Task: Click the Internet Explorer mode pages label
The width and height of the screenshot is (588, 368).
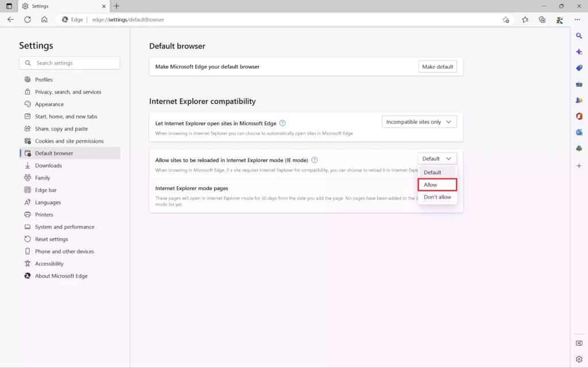Action: point(192,189)
